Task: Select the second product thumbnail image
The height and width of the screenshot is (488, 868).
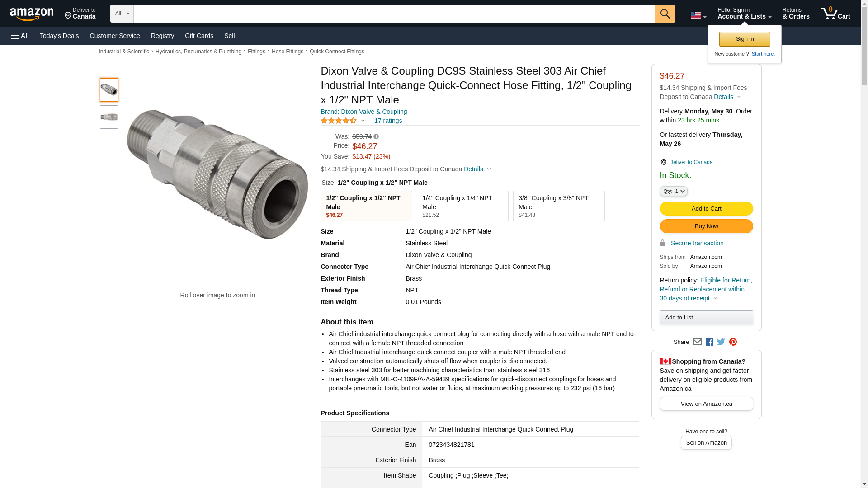Action: [x=109, y=117]
